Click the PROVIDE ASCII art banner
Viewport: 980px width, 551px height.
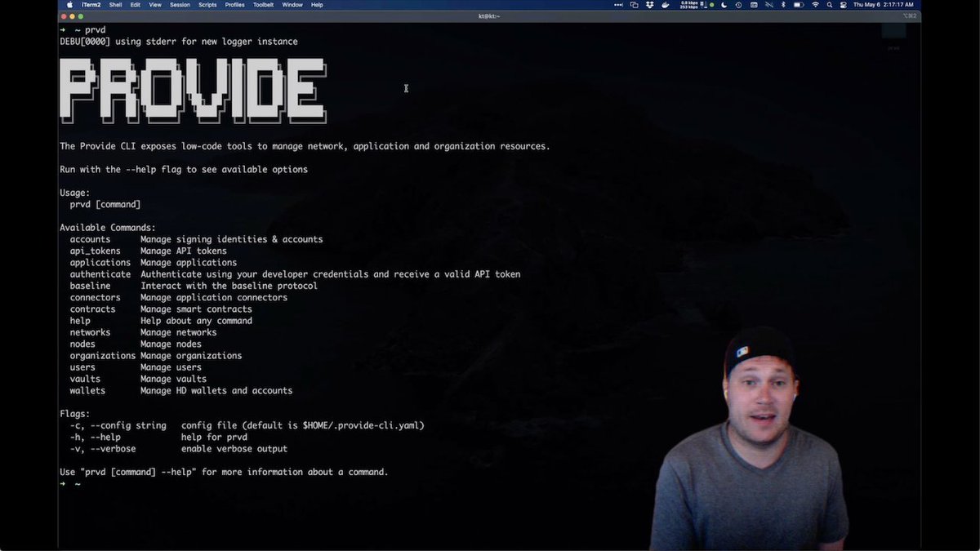pyautogui.click(x=193, y=91)
